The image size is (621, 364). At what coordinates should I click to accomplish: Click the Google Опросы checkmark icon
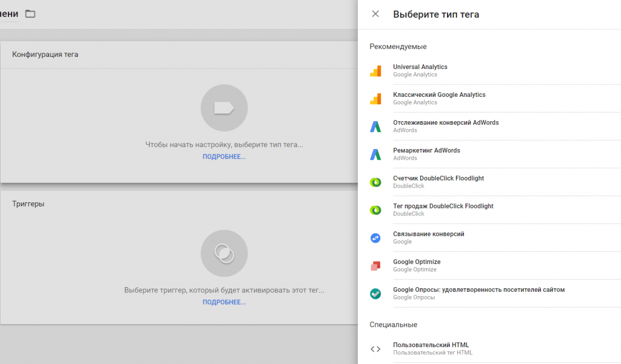[x=375, y=294]
